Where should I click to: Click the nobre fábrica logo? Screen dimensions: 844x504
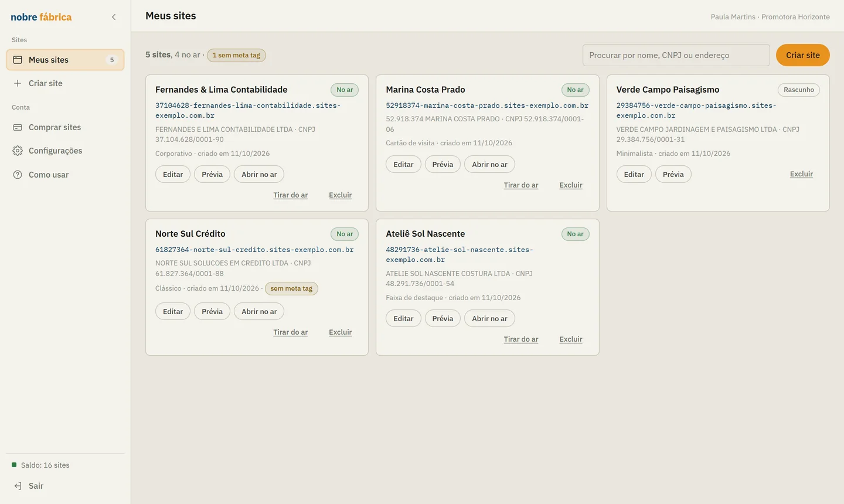(x=41, y=17)
